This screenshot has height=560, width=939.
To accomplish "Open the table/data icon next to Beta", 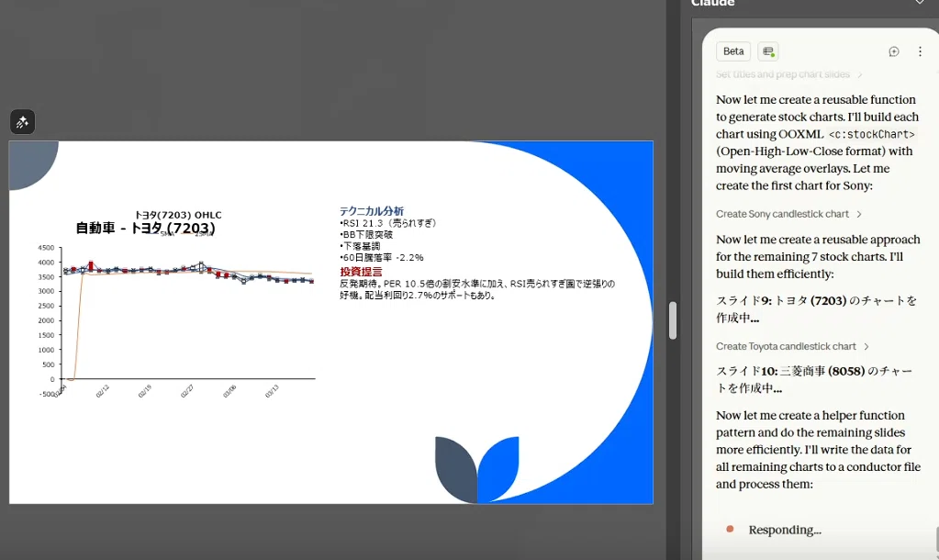I will tap(768, 51).
